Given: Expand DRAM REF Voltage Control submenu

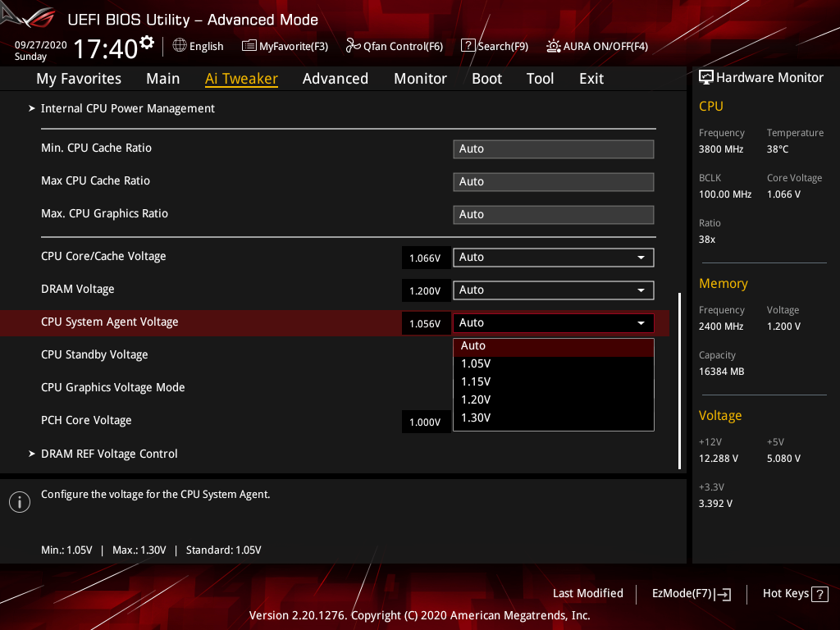Looking at the screenshot, I should (x=109, y=454).
